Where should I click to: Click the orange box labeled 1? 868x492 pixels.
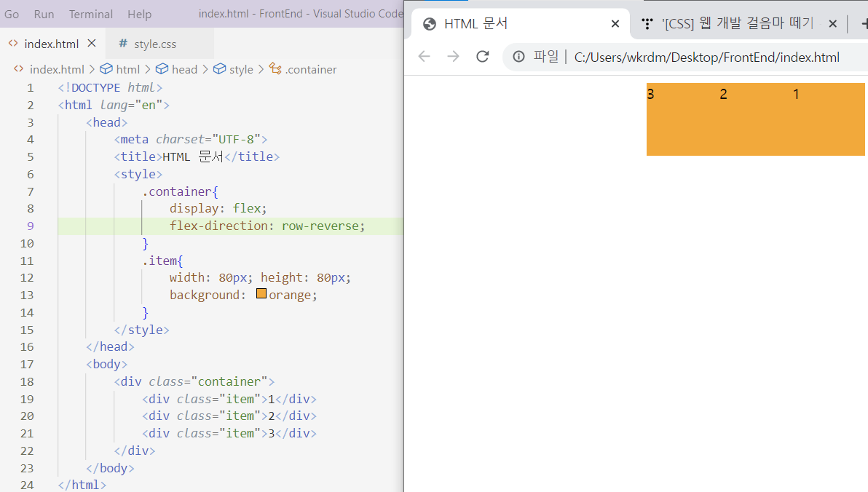(x=828, y=119)
